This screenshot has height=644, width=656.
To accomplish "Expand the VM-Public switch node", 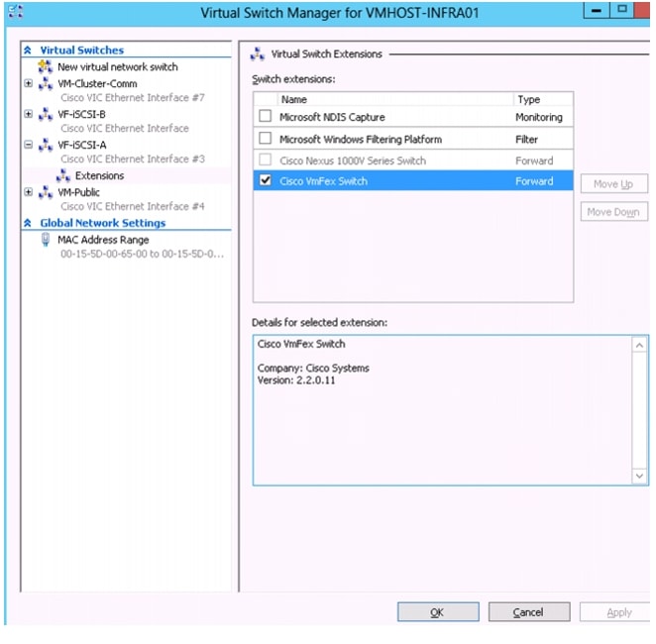I will click(28, 192).
